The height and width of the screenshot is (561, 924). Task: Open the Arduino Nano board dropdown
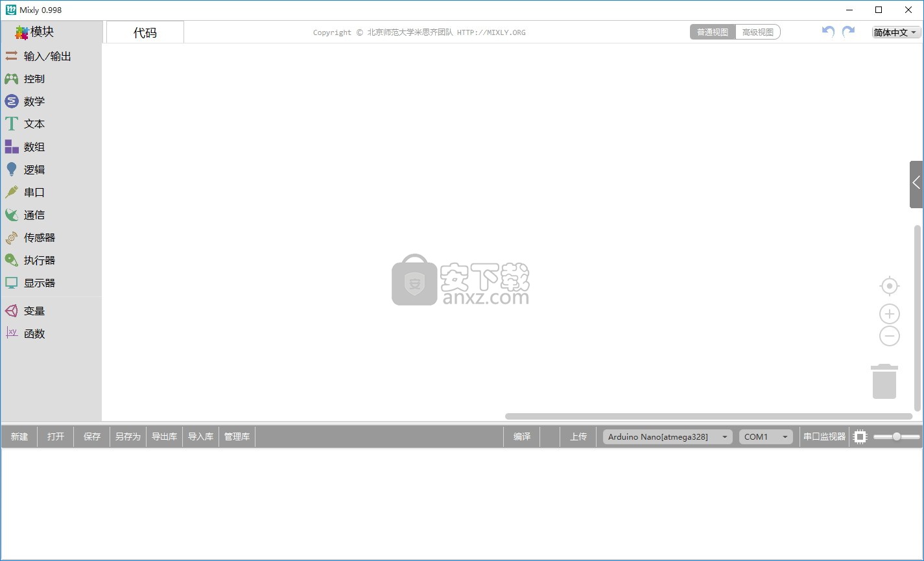(668, 437)
